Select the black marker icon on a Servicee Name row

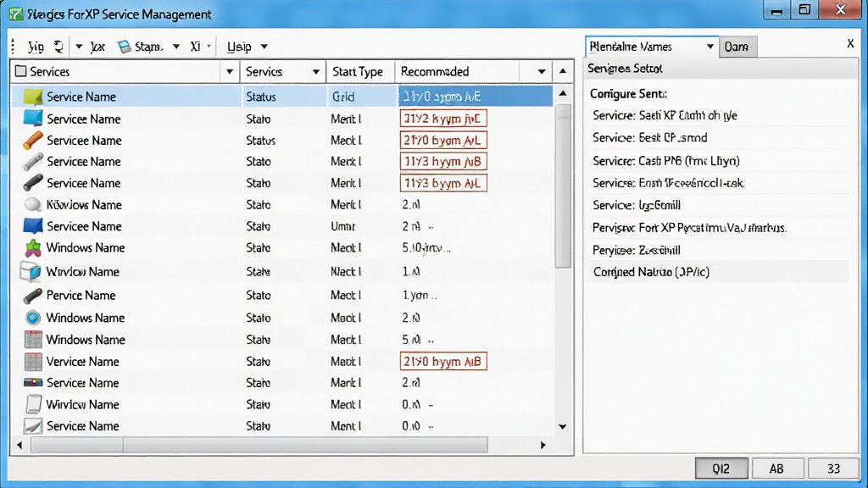click(x=33, y=183)
